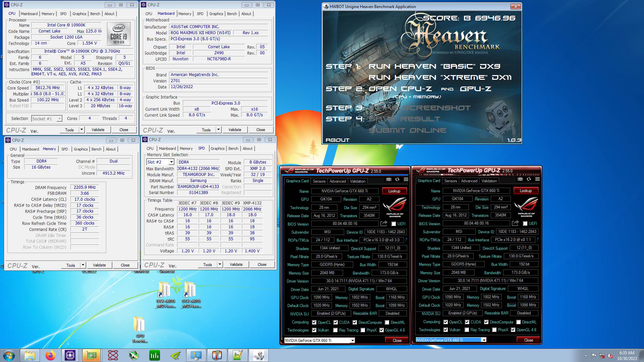Toggle the DirectCompute checkbox in right GPU-Z
The height and width of the screenshot is (362, 644).
click(486, 322)
